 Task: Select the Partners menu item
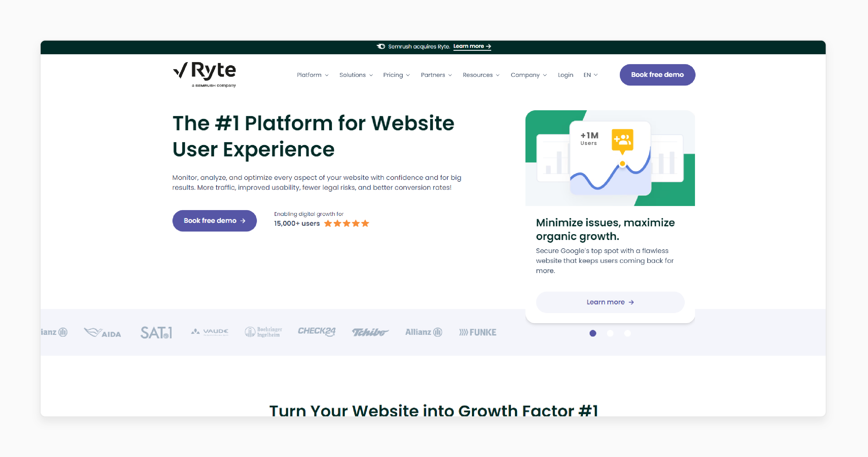pyautogui.click(x=434, y=75)
